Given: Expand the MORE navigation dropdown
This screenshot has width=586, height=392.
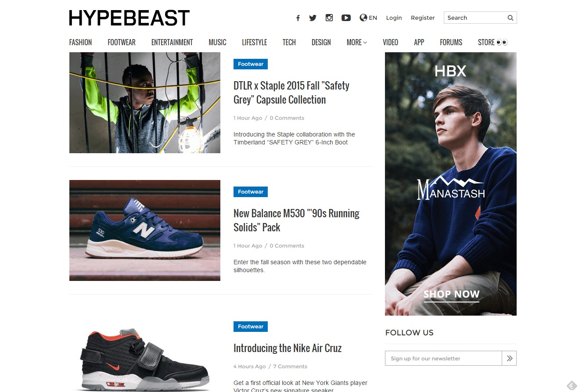Looking at the screenshot, I should [356, 42].
